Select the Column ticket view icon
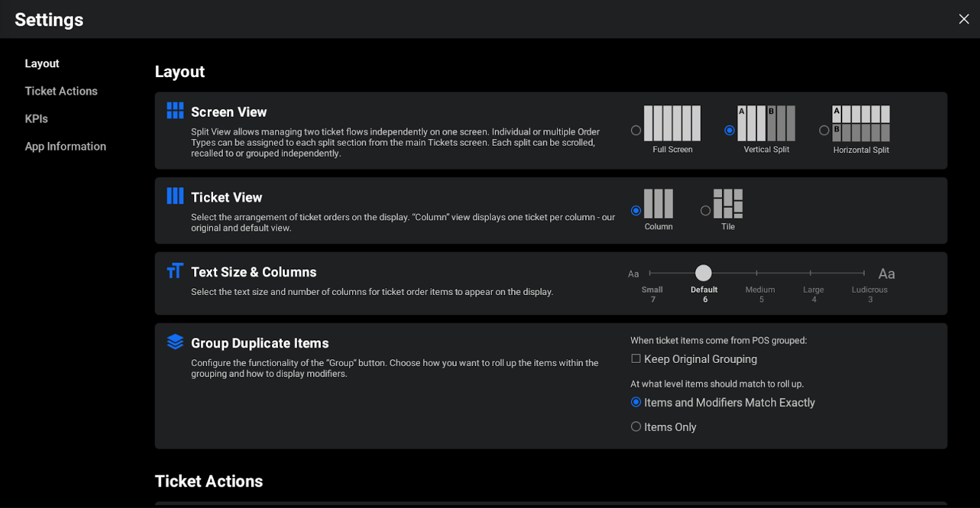Viewport: 980px width, 508px height. click(x=658, y=204)
